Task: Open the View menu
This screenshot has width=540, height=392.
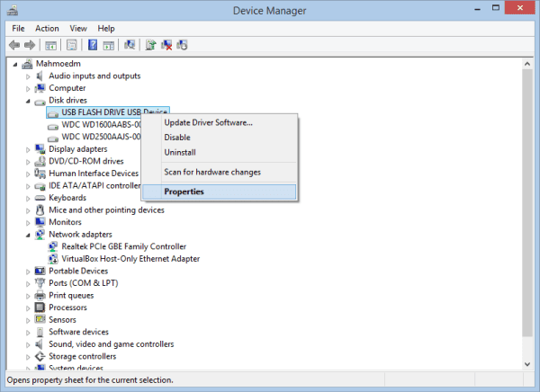Action: 78,29
